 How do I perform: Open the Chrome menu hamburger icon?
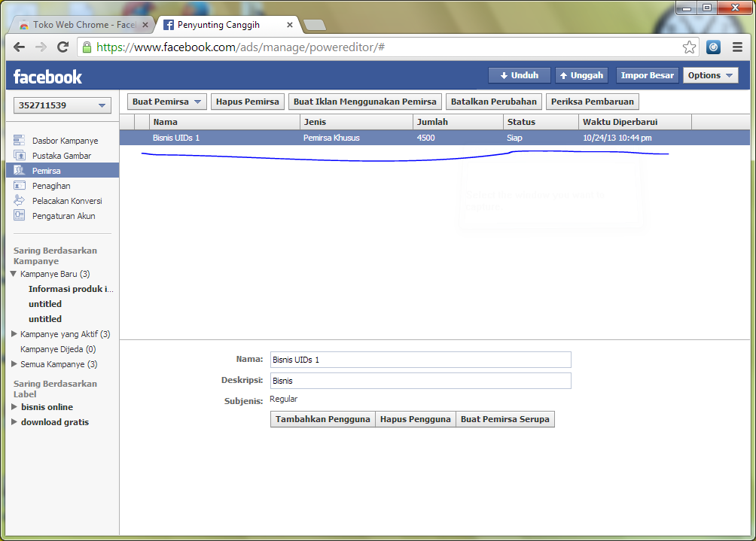[737, 47]
